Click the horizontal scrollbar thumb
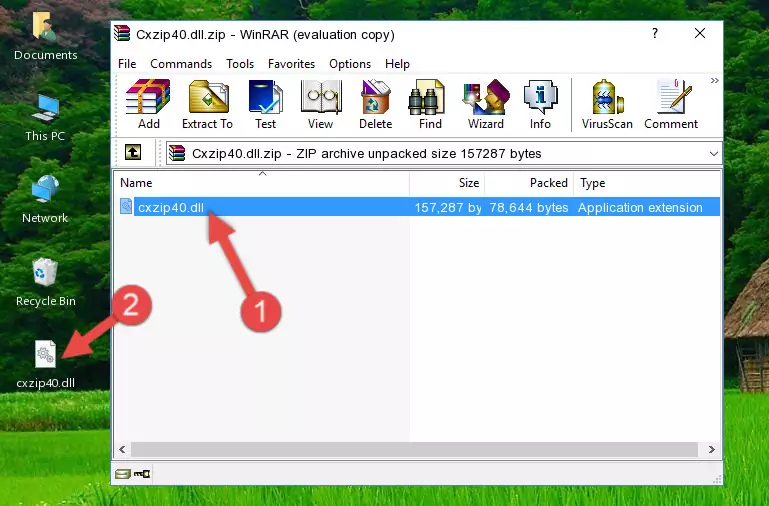769x506 pixels. (x=414, y=449)
